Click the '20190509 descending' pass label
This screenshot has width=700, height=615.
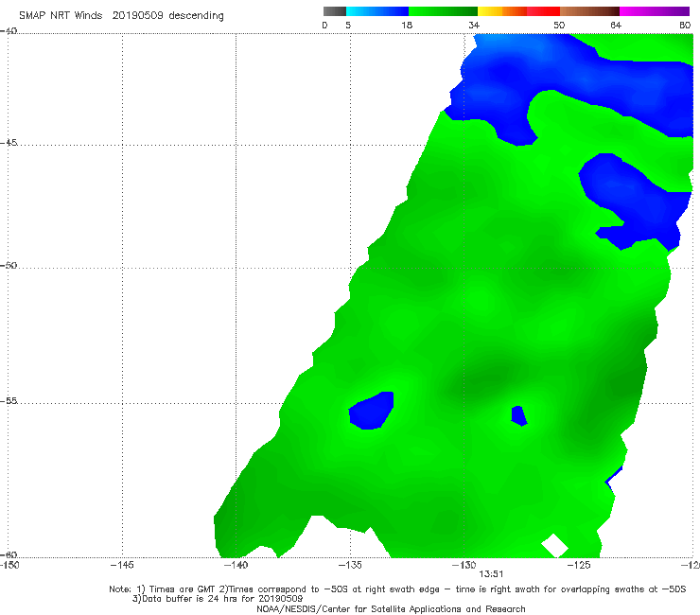pyautogui.click(x=167, y=15)
